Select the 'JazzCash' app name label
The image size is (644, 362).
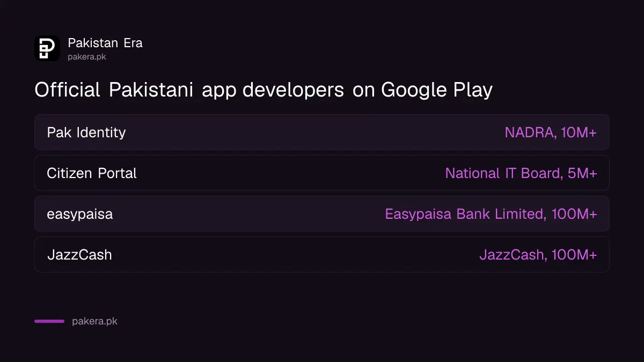pyautogui.click(x=79, y=255)
